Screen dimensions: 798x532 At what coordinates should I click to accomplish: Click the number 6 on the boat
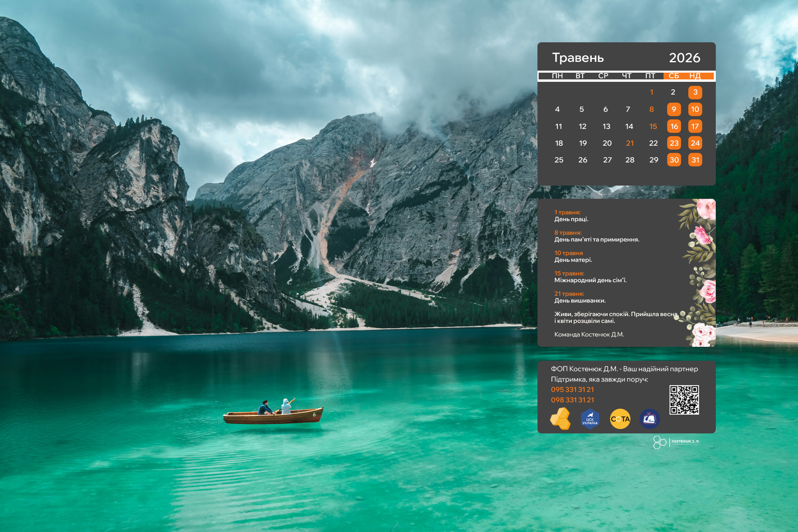click(x=314, y=415)
